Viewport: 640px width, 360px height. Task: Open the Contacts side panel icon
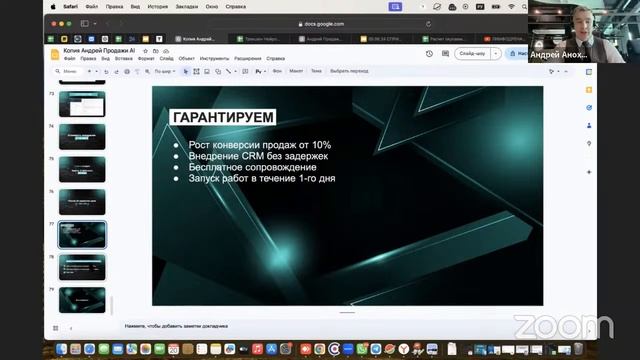coord(589,126)
